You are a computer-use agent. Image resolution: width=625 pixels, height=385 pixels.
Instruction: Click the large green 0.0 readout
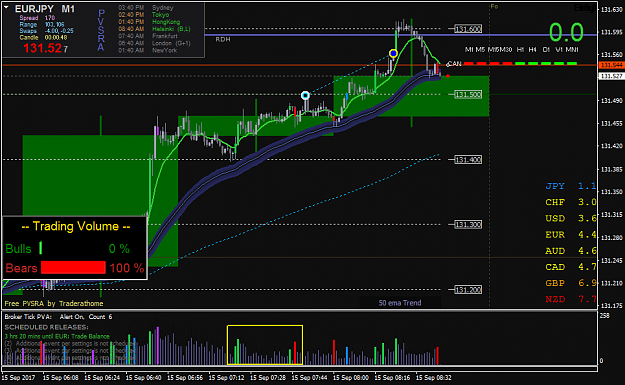[566, 32]
